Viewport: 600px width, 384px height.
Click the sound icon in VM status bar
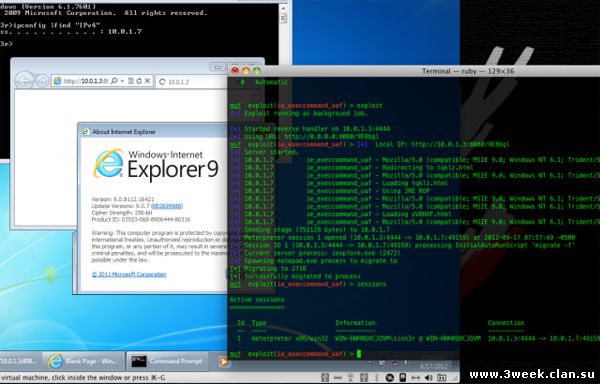pyautogui.click(x=429, y=377)
